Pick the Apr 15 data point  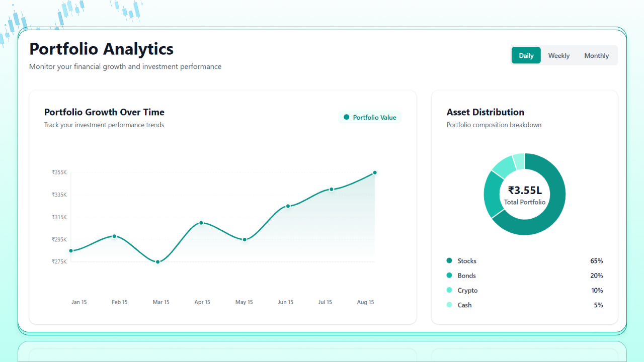coord(201,223)
